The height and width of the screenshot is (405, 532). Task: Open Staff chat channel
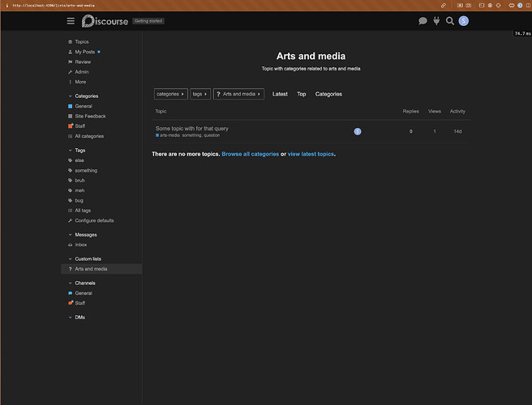[x=79, y=303]
